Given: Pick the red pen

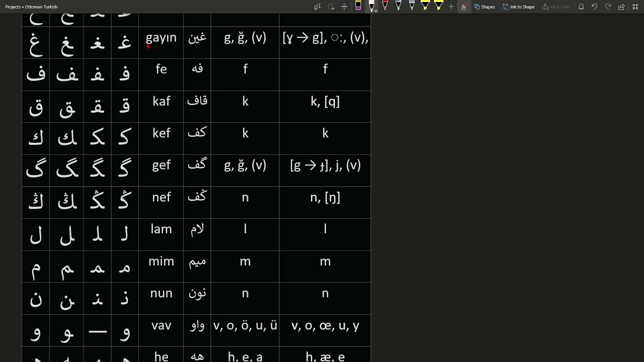Looking at the screenshot, I should (385, 6).
